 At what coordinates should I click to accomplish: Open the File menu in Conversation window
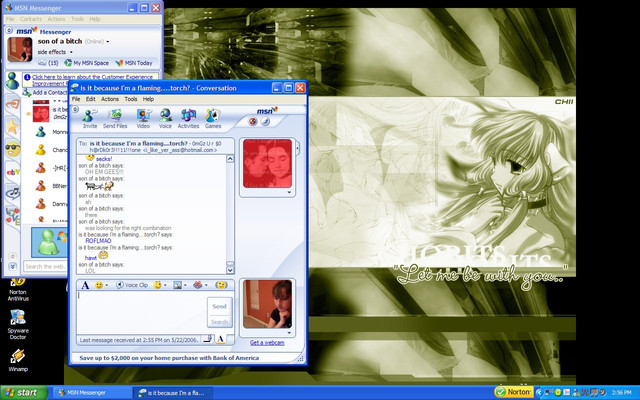click(x=76, y=99)
